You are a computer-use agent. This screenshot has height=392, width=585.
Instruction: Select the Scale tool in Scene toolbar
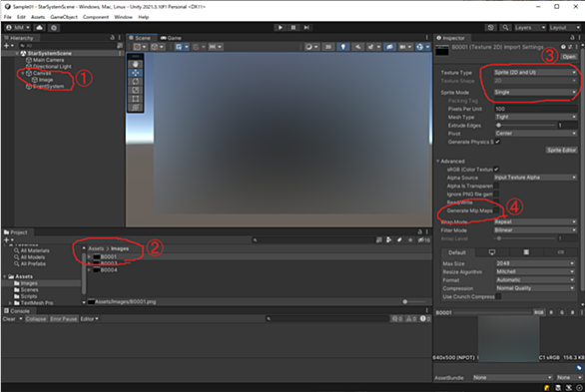tap(135, 90)
